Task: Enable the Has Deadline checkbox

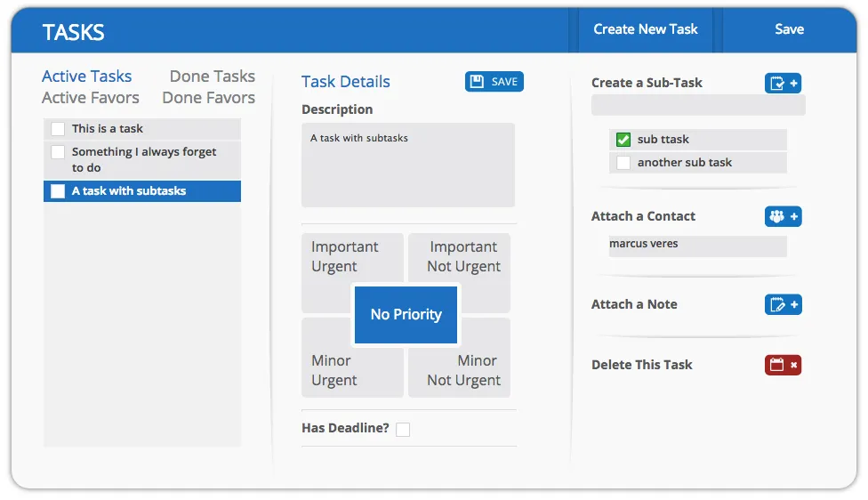Action: tap(403, 430)
